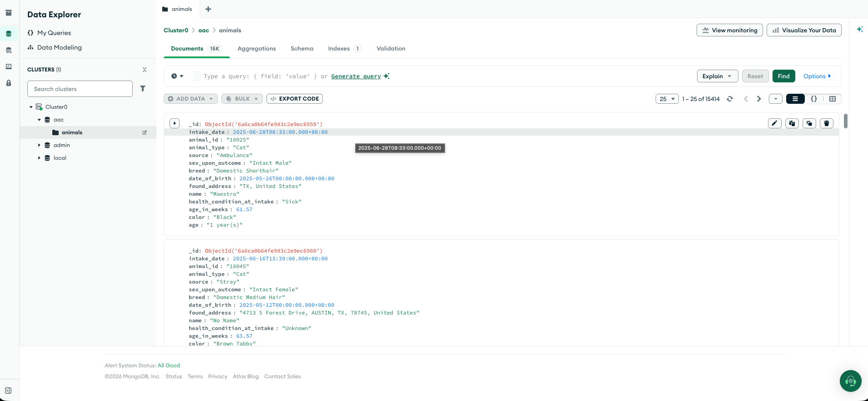
Task: Click the Reset button
Action: coord(755,76)
